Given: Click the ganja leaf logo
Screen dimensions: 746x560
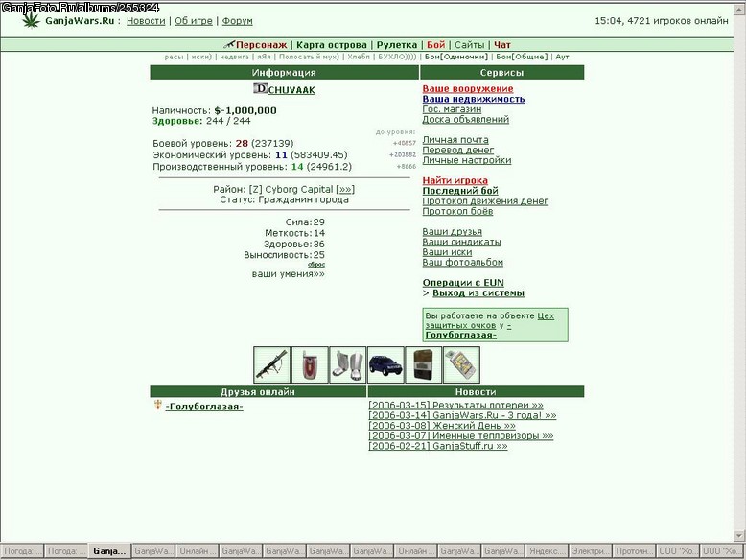Looking at the screenshot, I should pos(32,20).
